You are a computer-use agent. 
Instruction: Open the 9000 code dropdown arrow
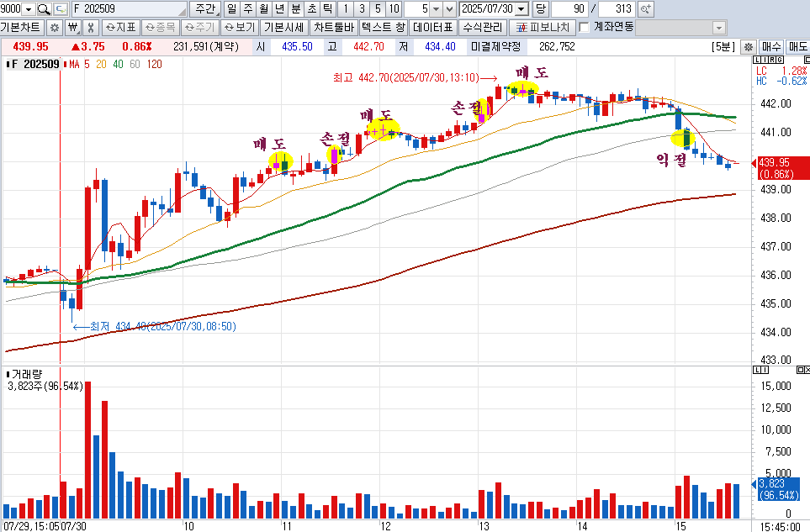pyautogui.click(x=29, y=8)
